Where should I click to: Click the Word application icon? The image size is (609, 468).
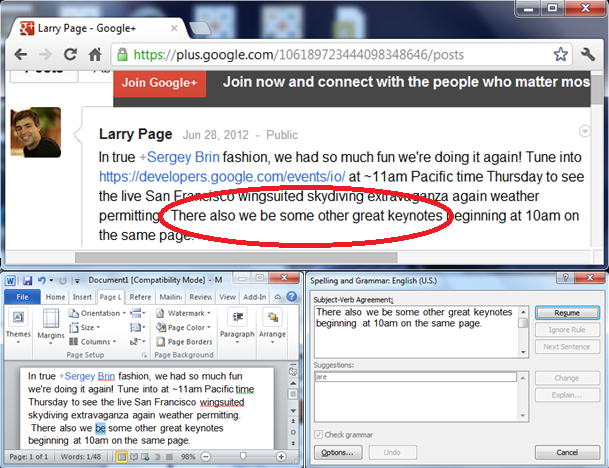pyautogui.click(x=10, y=280)
